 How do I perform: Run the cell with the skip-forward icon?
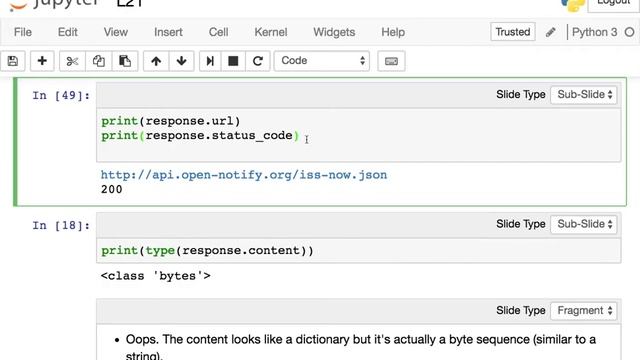210,61
